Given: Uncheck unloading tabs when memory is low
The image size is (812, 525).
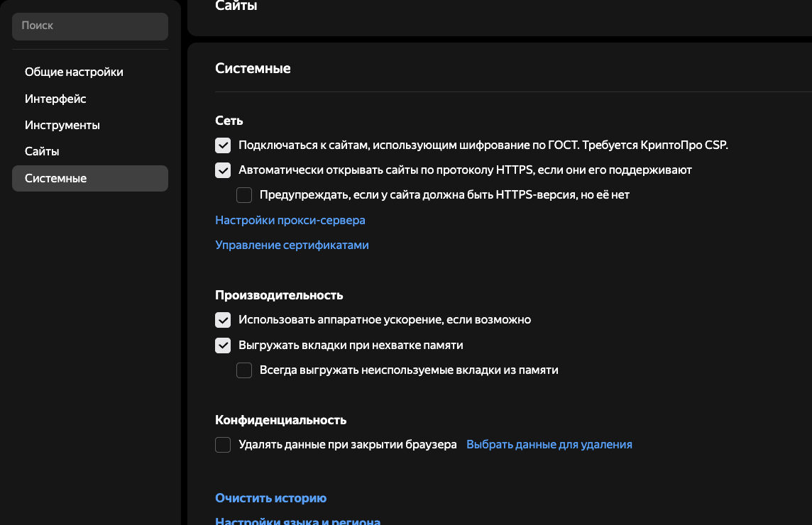Looking at the screenshot, I should (x=223, y=346).
